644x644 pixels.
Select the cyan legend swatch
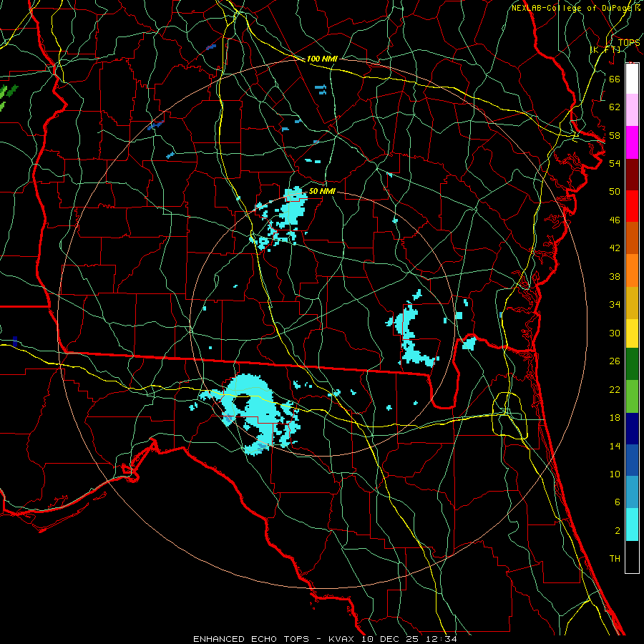(x=632, y=525)
